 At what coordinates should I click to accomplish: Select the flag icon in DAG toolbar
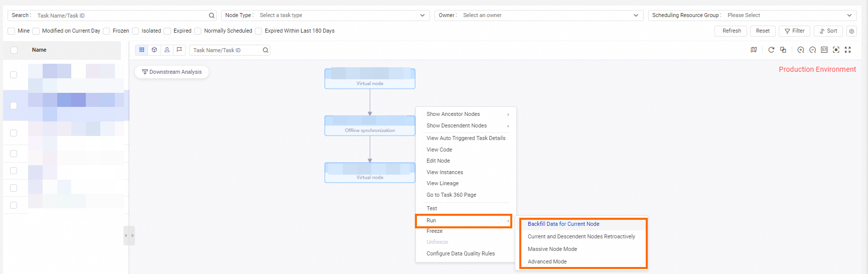(x=179, y=50)
